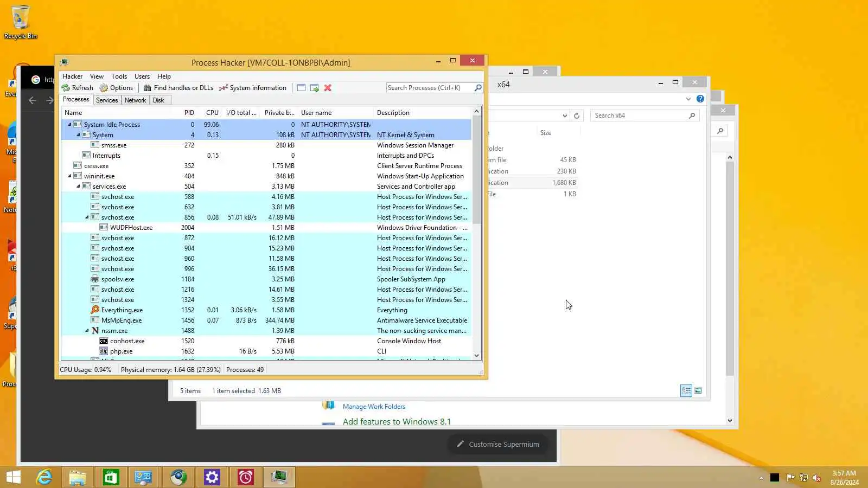Sort processes by the PID column
The width and height of the screenshot is (868, 488).
point(189,113)
